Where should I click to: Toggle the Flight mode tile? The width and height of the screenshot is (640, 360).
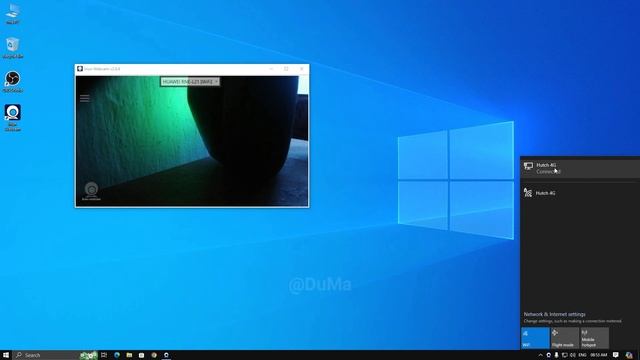(565, 338)
